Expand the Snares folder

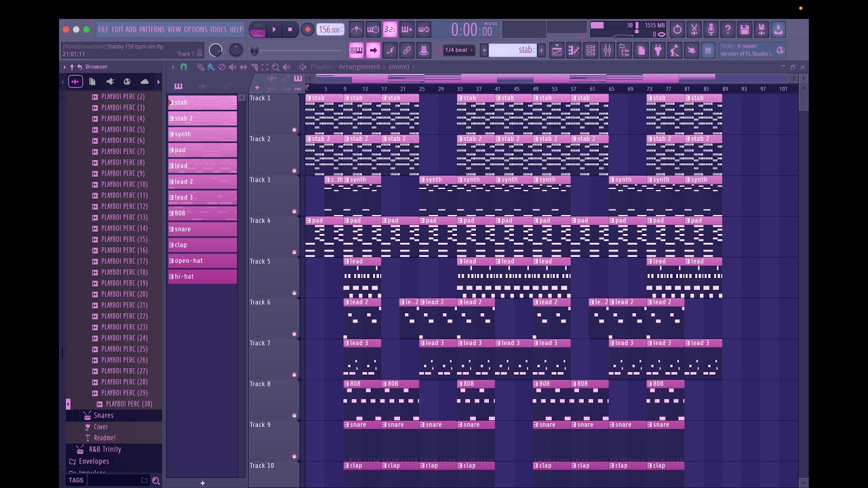[103, 415]
